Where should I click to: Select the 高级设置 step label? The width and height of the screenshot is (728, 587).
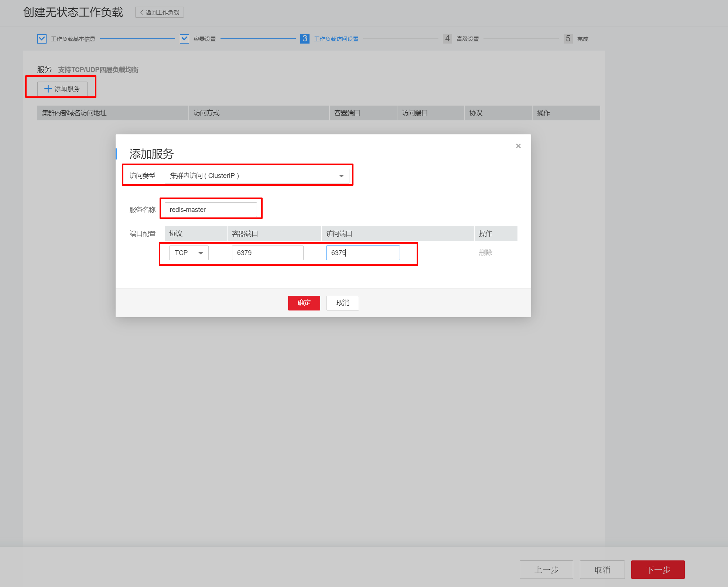click(468, 39)
